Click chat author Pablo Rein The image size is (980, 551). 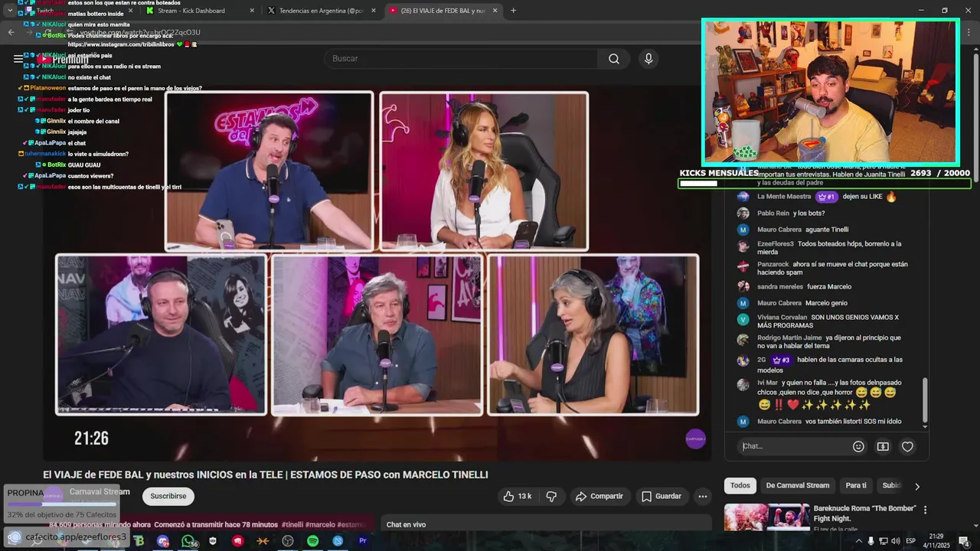pos(773,214)
